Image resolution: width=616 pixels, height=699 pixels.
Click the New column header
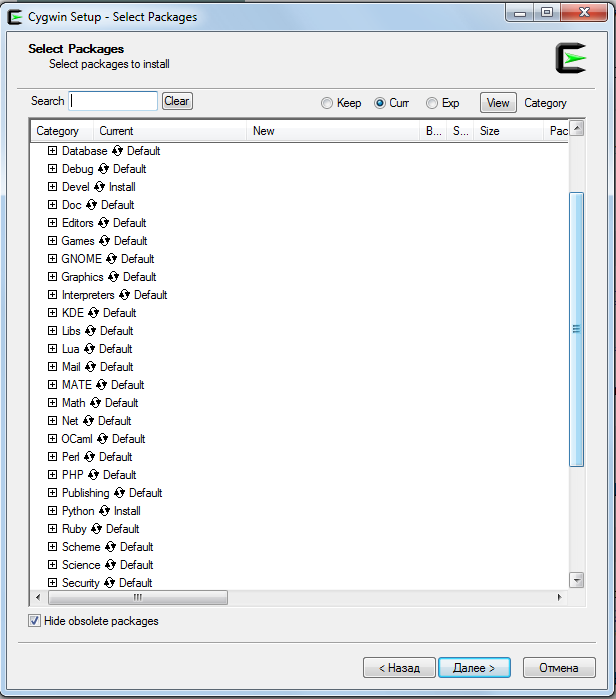333,131
